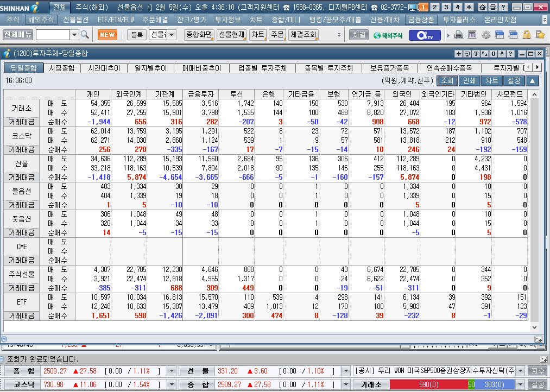The image size is (550, 392).
Task: Click the gold padlock lock icon
Action: (x=527, y=35)
